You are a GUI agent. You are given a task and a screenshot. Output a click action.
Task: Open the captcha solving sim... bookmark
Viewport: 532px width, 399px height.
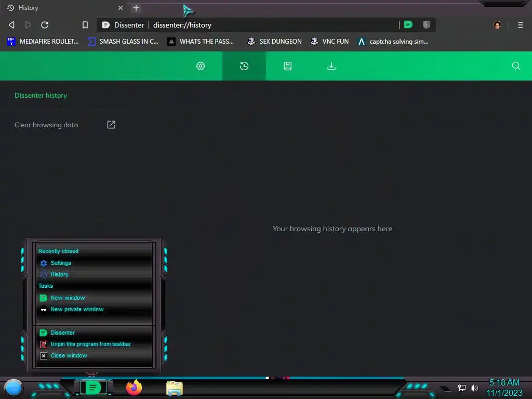(x=393, y=42)
